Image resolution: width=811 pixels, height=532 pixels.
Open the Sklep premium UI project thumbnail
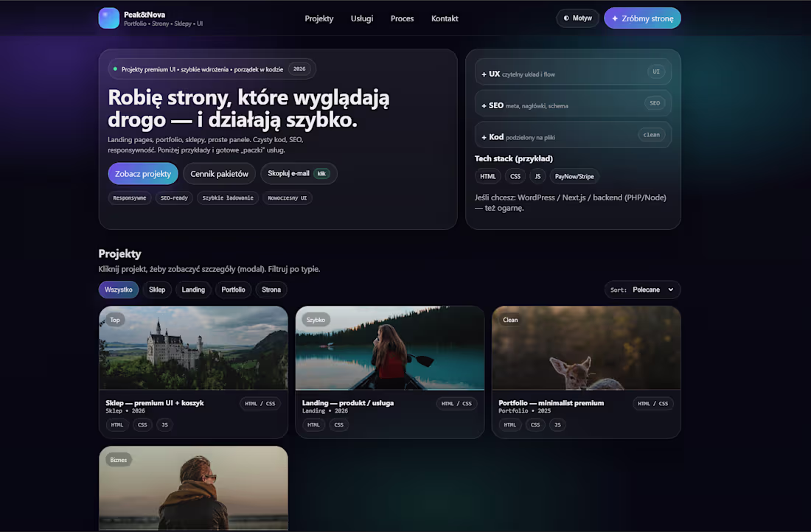pyautogui.click(x=193, y=347)
